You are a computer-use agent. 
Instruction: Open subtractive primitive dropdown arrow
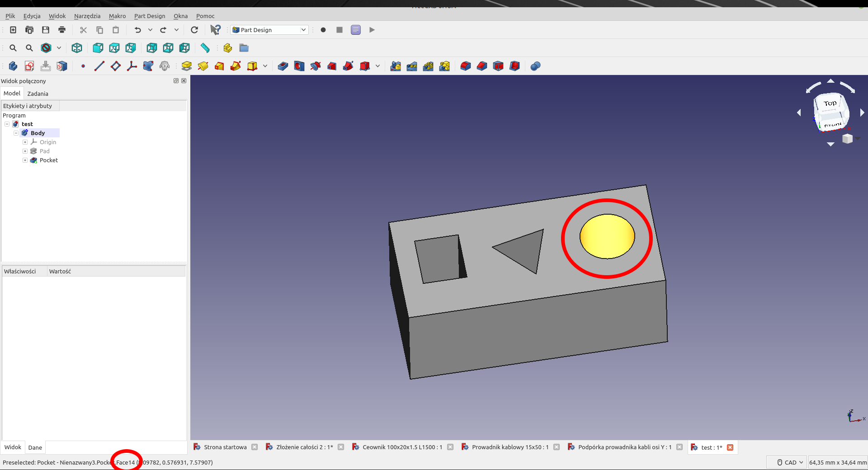[377, 66]
